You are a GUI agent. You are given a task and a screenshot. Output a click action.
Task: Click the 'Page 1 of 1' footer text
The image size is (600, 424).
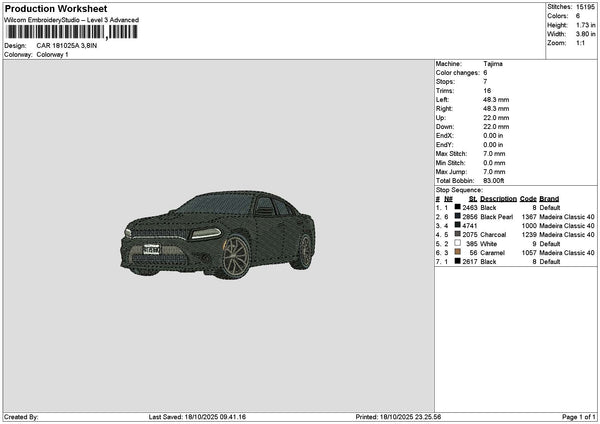[579, 417]
